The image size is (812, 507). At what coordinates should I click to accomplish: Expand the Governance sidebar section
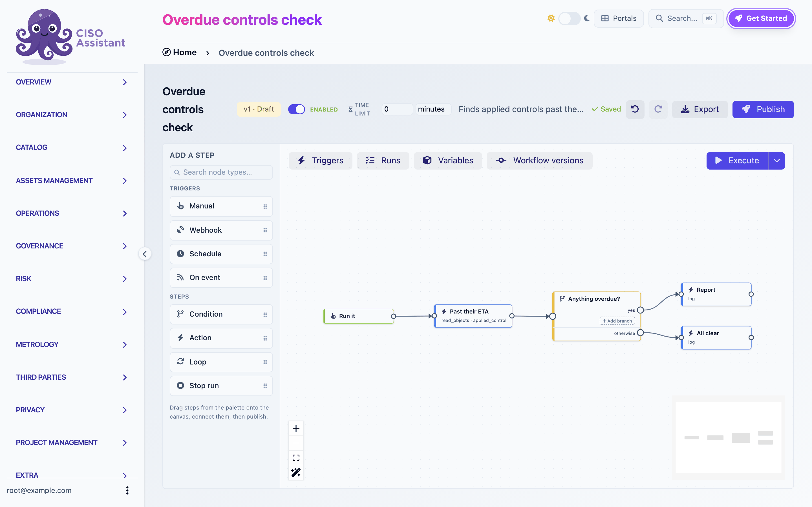click(x=71, y=246)
